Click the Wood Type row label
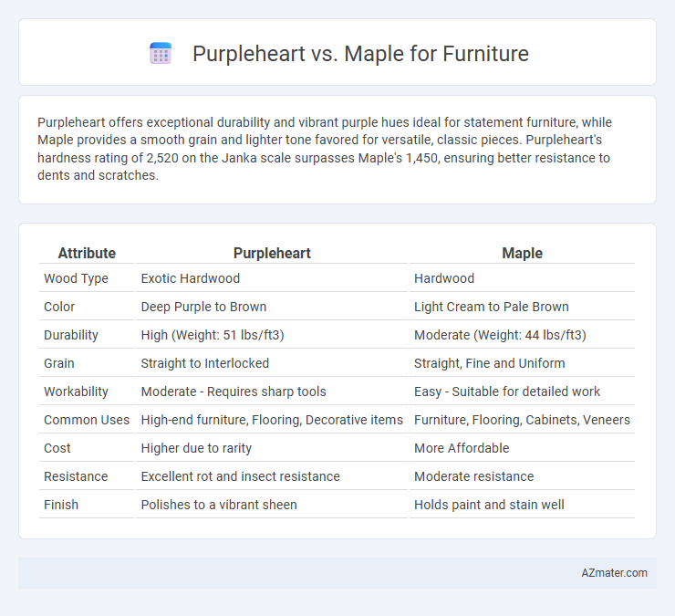Viewport: 675px width, 616px height. click(76, 278)
